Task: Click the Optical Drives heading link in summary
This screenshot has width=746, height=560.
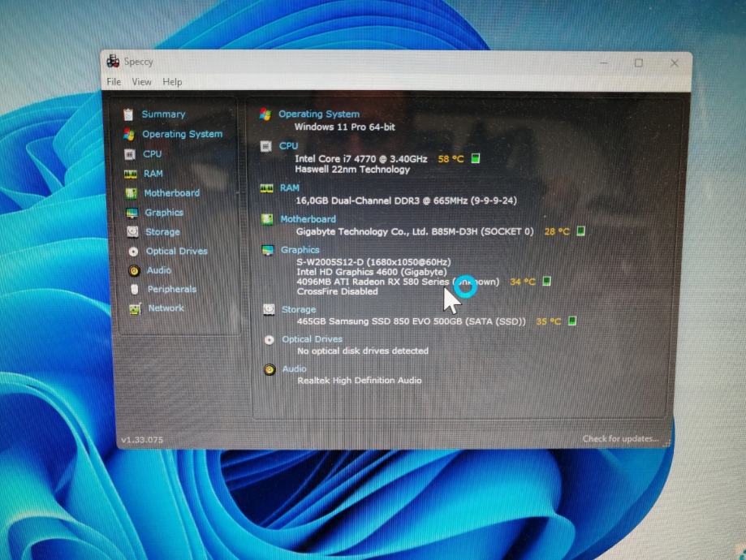Action: (312, 339)
